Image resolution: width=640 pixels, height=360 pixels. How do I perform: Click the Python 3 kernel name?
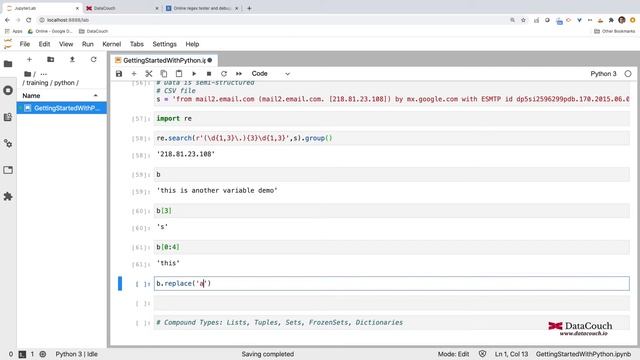[603, 74]
